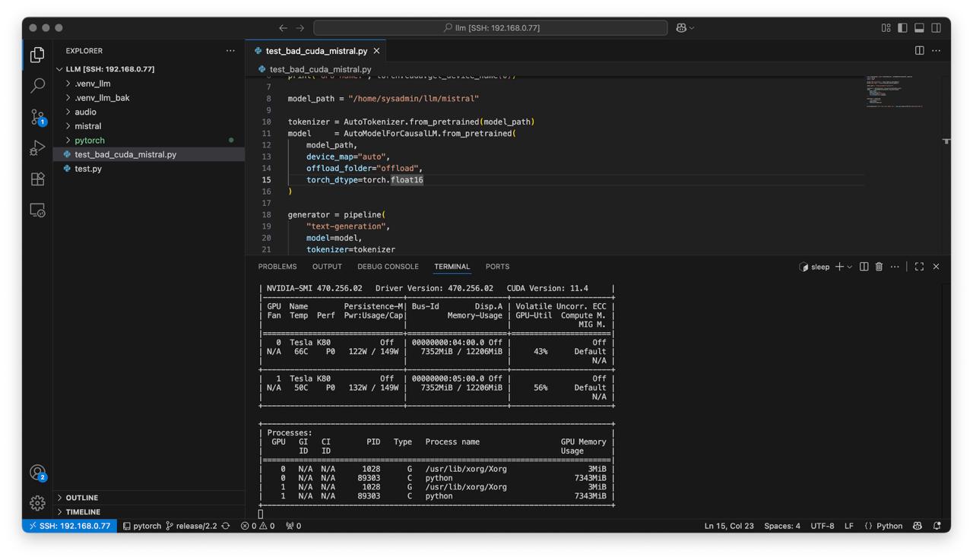This screenshot has height=560, width=973.
Task: Expand the OUTLINE section
Action: pos(149,498)
